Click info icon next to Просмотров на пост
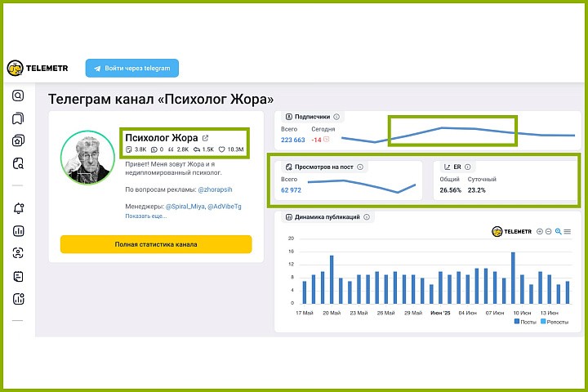Screen dimensions: 588x392 pos(360,167)
